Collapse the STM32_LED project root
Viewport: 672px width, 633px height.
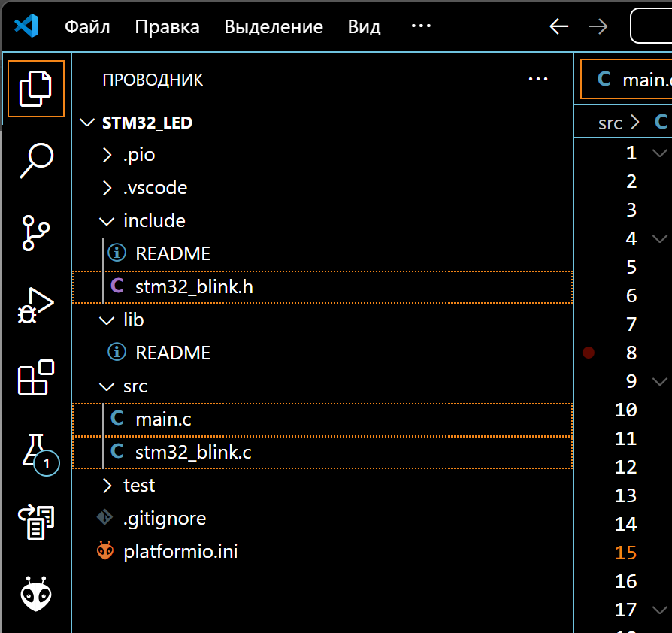pyautogui.click(x=147, y=123)
